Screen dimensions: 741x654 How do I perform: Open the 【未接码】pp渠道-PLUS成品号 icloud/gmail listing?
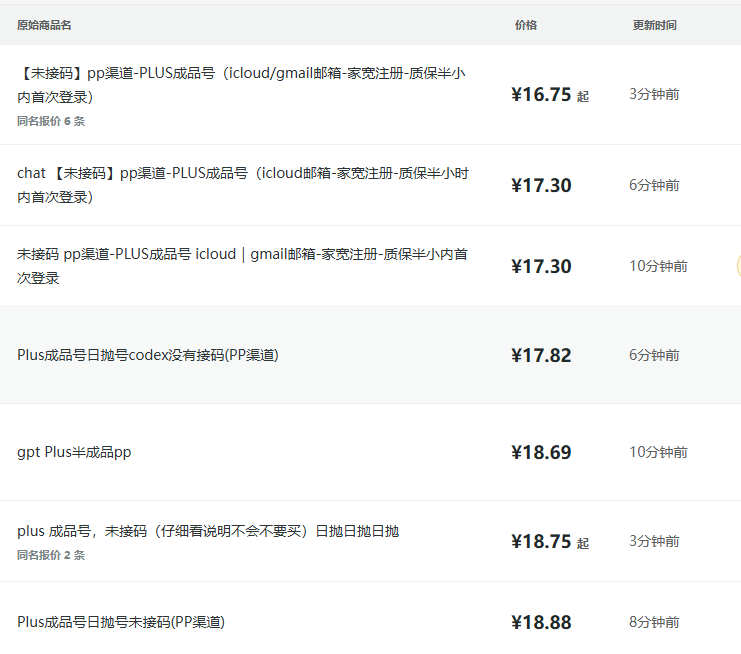(241, 85)
